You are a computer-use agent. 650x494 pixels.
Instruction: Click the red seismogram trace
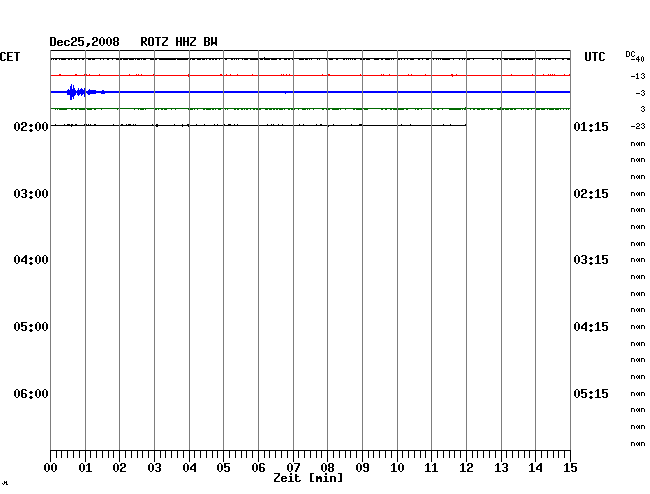pos(310,75)
